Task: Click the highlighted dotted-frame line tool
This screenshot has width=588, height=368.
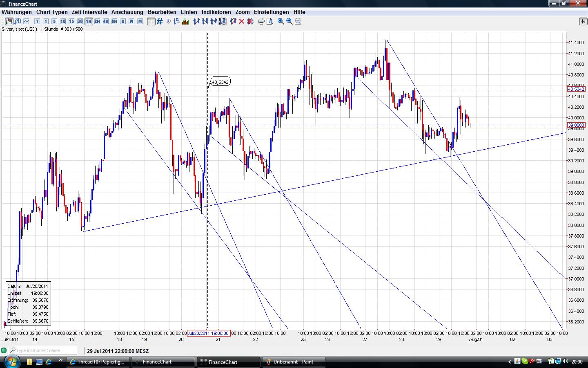Action: tap(222, 21)
